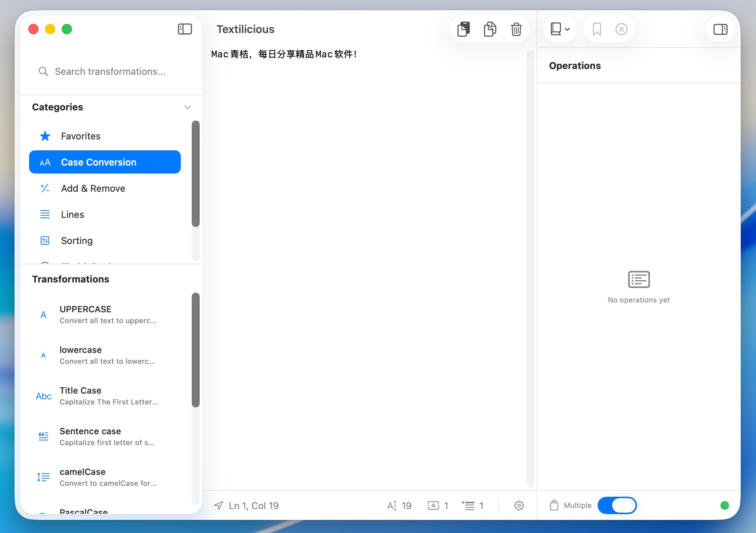Open settings with the gear icon
This screenshot has height=533, width=756.
pyautogui.click(x=519, y=505)
